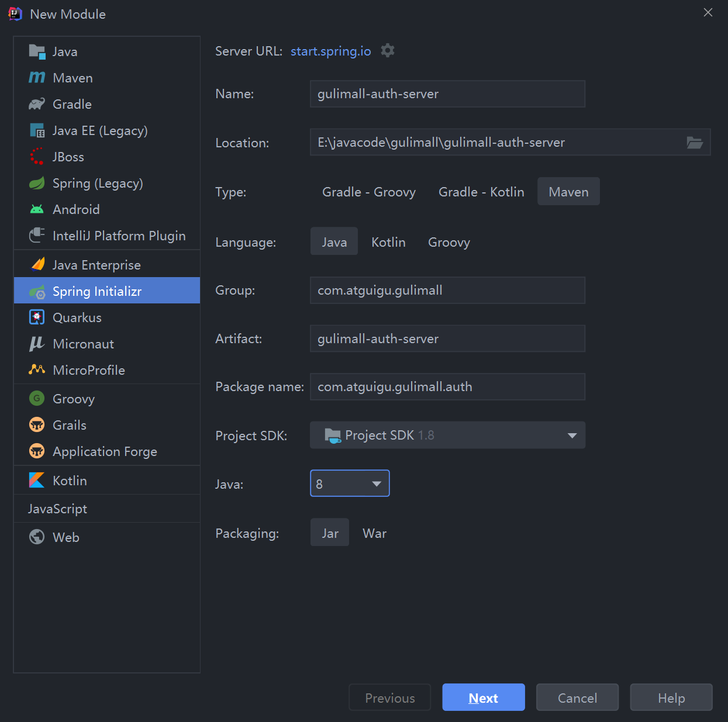The image size is (728, 722).
Task: Open the Project SDK dropdown
Action: pyautogui.click(x=448, y=435)
